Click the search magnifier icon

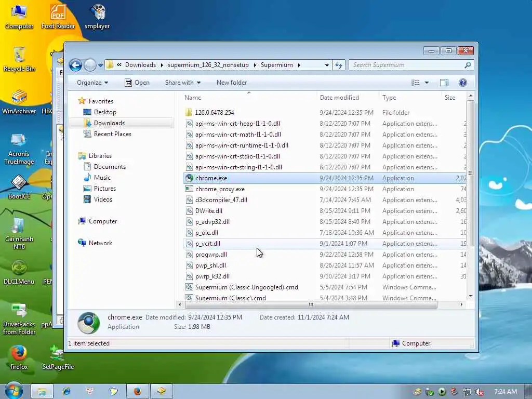pyautogui.click(x=468, y=65)
